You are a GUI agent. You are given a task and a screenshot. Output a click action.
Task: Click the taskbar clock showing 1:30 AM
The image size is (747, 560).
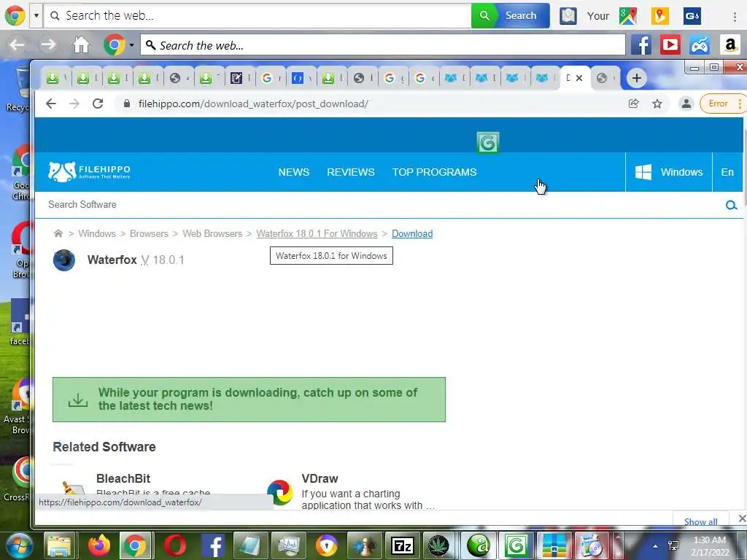pyautogui.click(x=710, y=546)
